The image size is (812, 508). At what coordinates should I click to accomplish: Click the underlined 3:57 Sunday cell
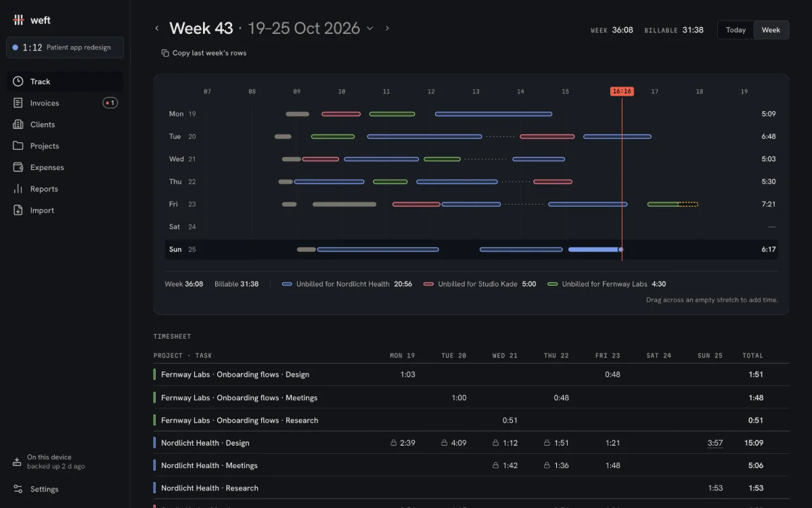pyautogui.click(x=715, y=443)
